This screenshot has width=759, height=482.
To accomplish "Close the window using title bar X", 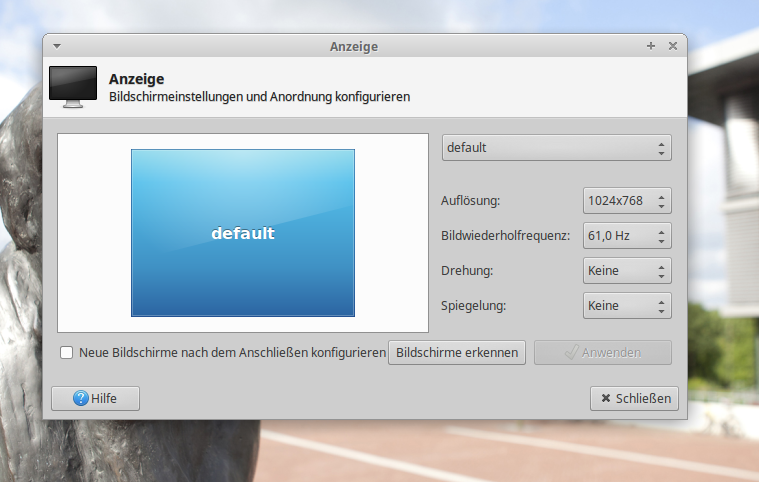I will 672,46.
